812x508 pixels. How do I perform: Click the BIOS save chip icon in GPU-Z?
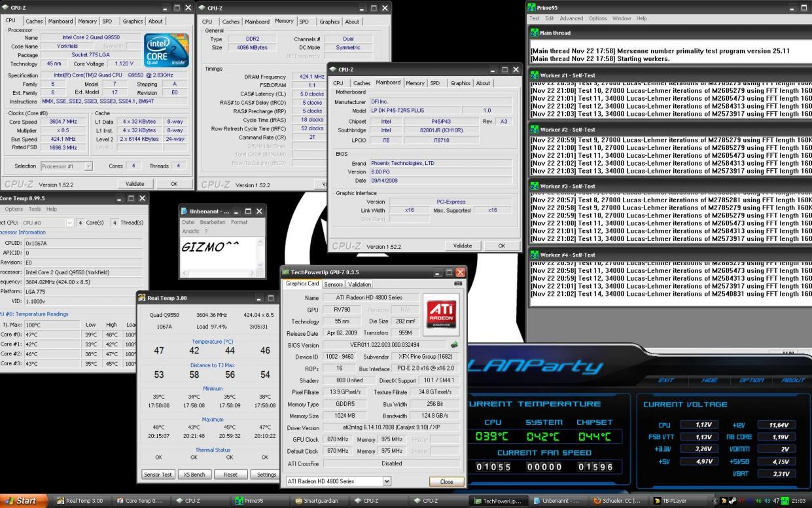click(454, 345)
